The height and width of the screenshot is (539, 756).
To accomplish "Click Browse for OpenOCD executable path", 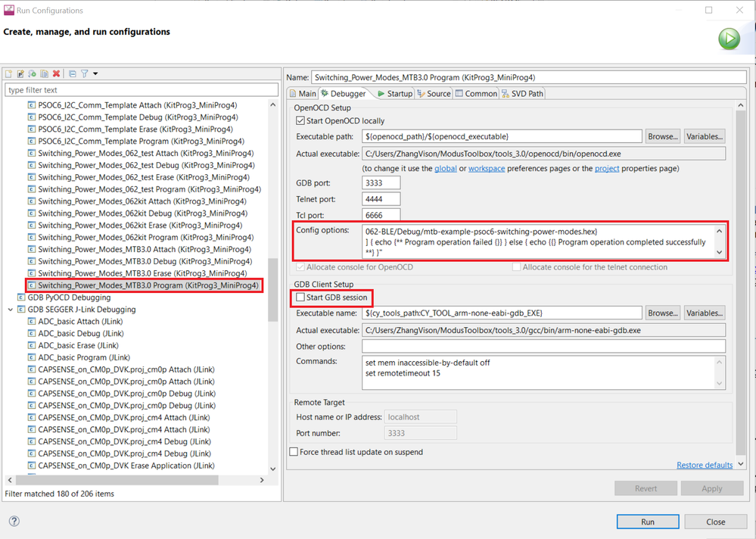I will click(663, 136).
